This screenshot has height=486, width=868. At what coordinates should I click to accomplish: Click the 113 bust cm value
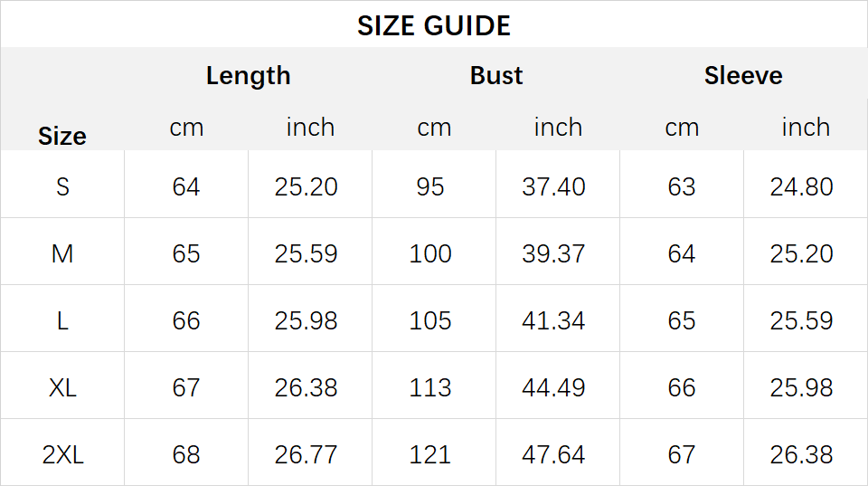(x=430, y=388)
